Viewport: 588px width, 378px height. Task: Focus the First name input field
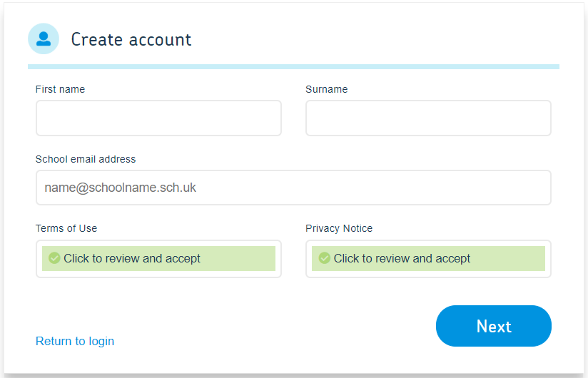pyautogui.click(x=158, y=118)
